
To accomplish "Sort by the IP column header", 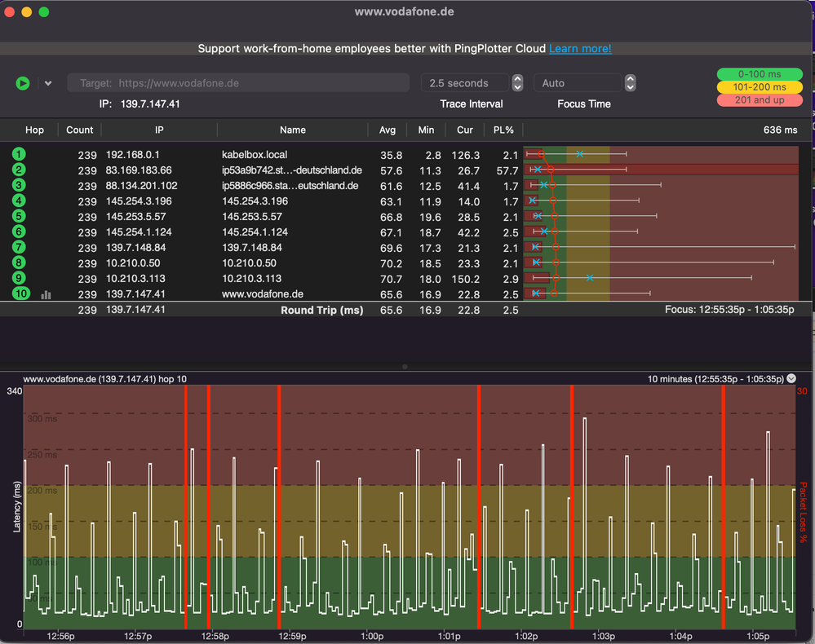I will point(159,130).
